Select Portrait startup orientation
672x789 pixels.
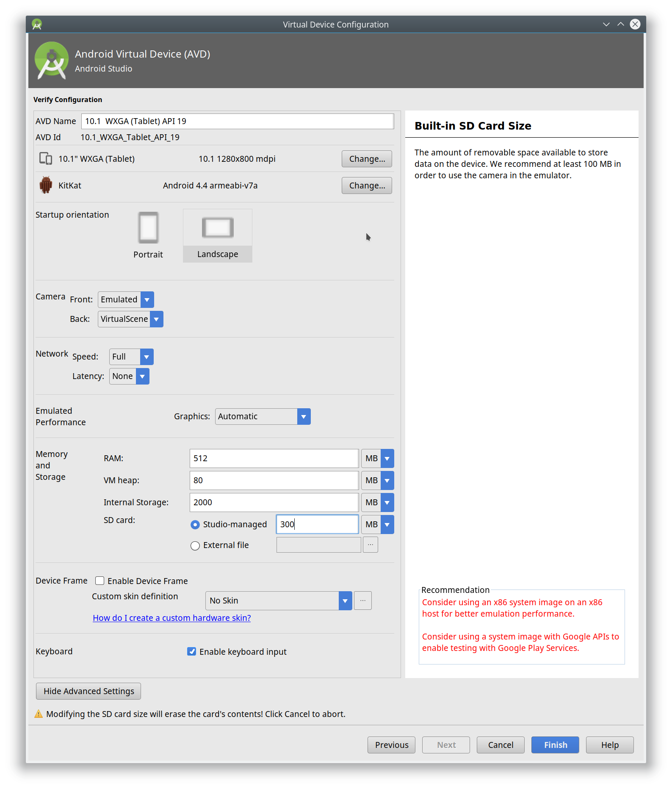point(148,235)
